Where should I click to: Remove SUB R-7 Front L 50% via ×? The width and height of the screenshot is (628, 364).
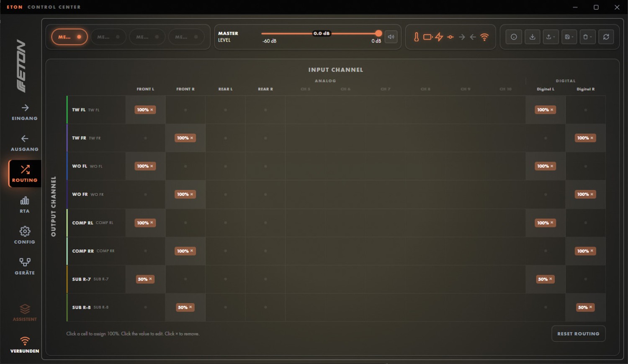tap(151, 279)
